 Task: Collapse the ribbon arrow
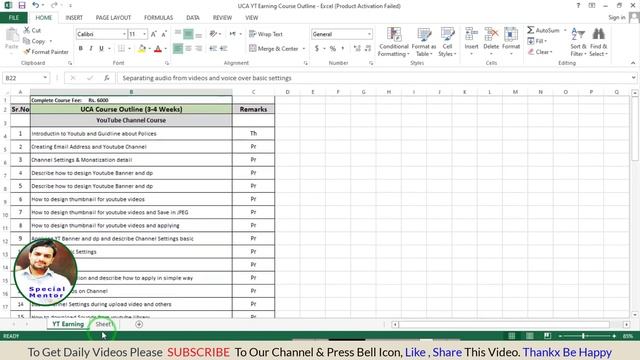[633, 63]
